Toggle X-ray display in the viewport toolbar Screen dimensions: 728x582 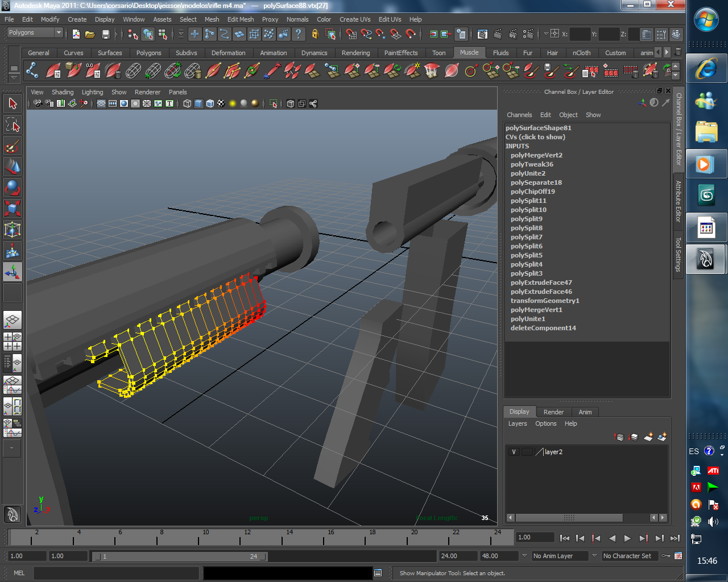(x=291, y=103)
